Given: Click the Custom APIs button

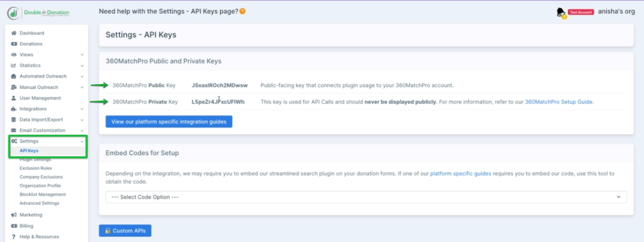Looking at the screenshot, I should click(125, 231).
